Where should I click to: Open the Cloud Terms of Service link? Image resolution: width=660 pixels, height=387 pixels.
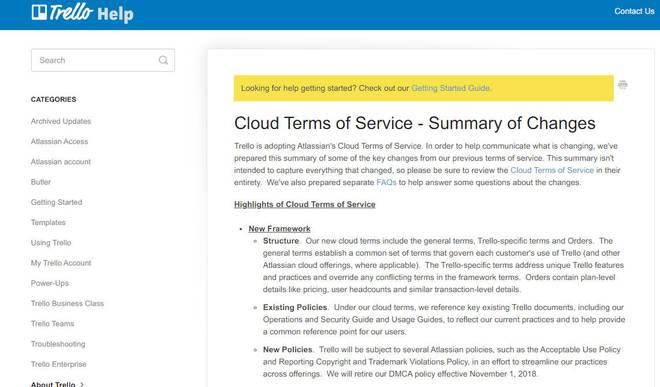552,170
